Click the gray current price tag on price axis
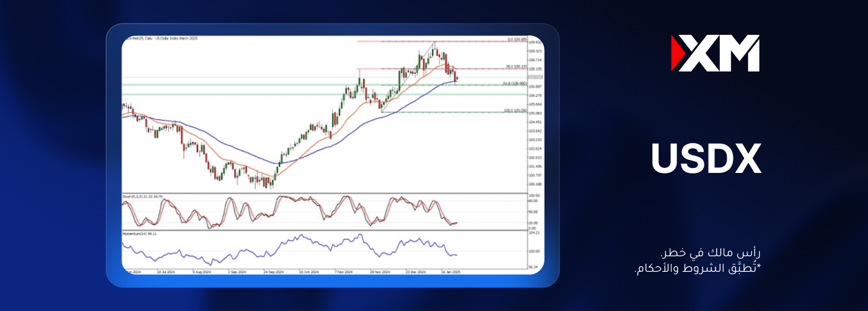868x311 pixels. click(535, 77)
